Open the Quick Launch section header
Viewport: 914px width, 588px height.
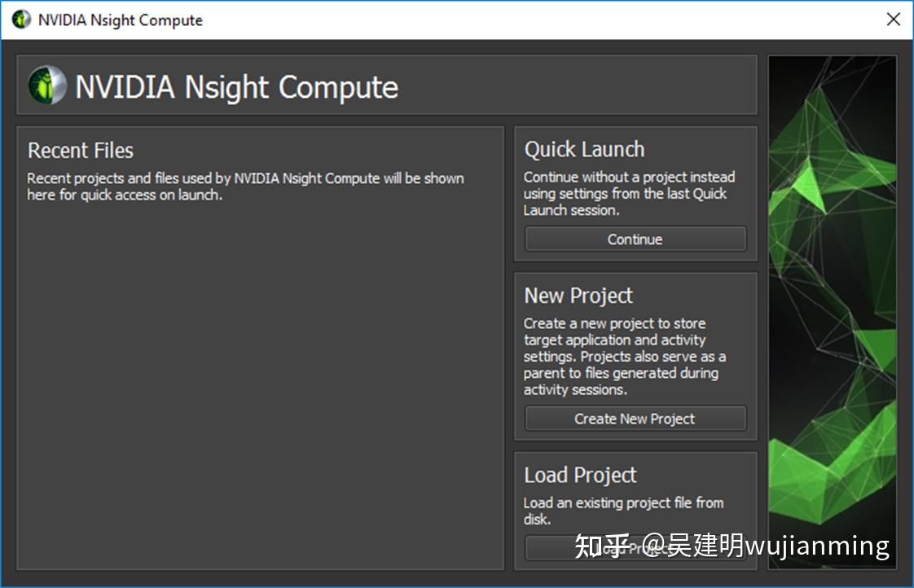pyautogui.click(x=583, y=150)
